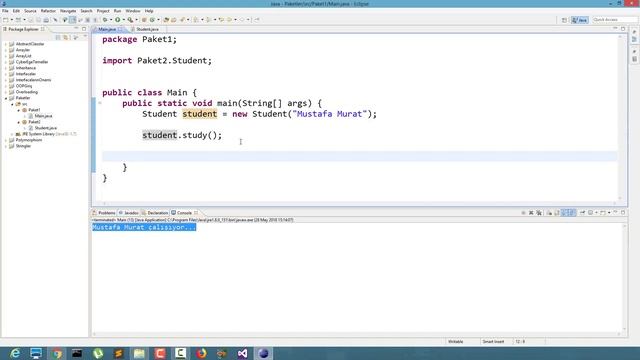Maximize the editor area

[623, 29]
